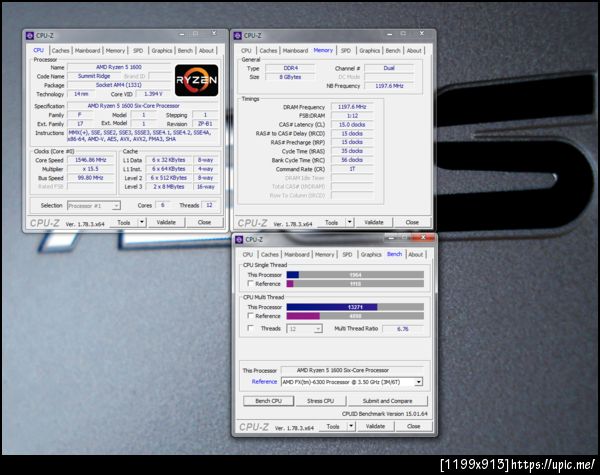The image size is (600, 475).
Task: Click the Core Speed value field
Action: pyautogui.click(x=91, y=160)
